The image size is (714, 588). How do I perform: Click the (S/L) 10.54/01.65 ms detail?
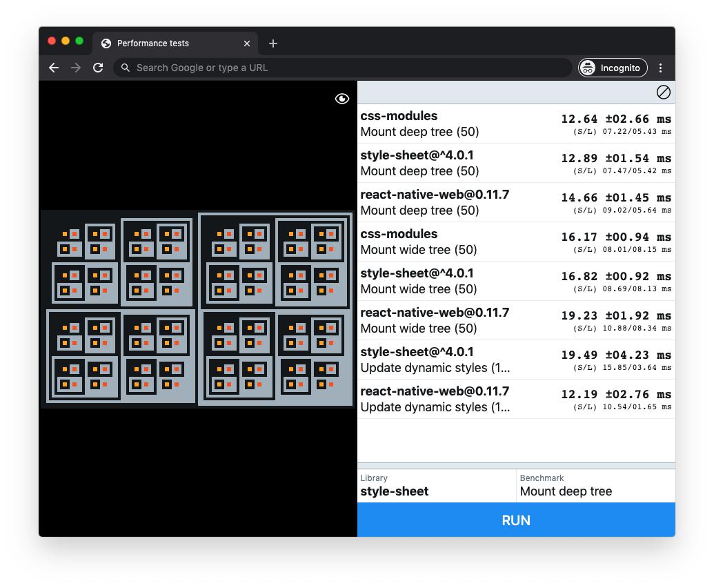pyautogui.click(x=622, y=406)
